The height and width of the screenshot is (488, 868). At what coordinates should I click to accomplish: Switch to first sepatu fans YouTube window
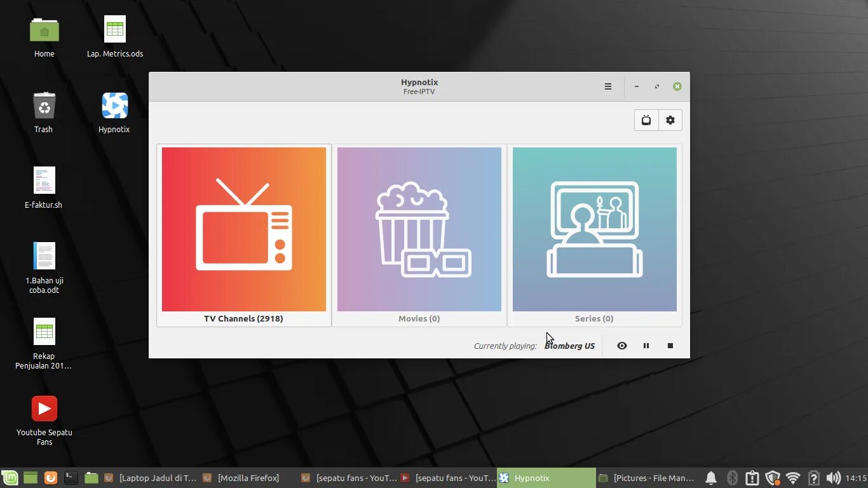[x=348, y=478]
